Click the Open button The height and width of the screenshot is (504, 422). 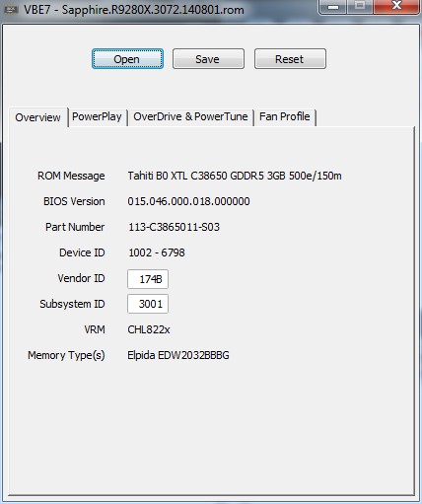click(x=127, y=59)
